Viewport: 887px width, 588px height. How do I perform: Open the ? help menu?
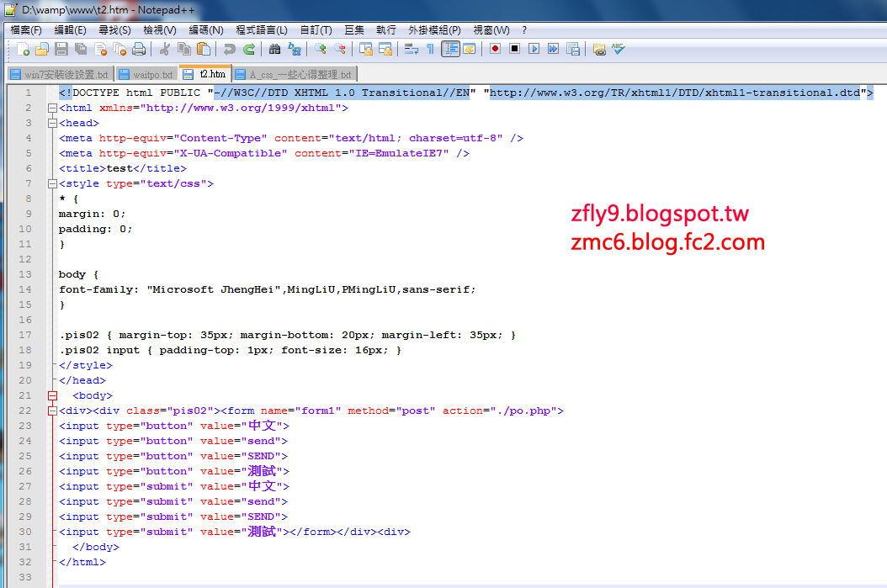point(524,30)
